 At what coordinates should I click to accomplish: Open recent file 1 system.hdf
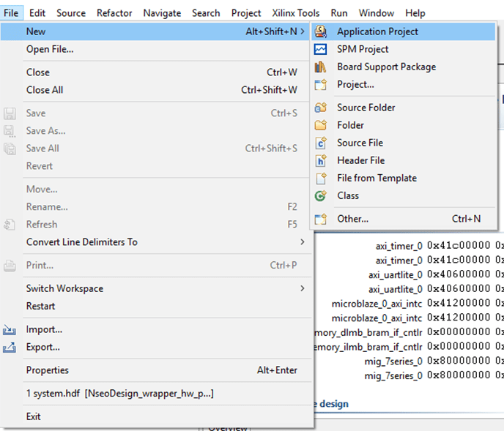[119, 394]
